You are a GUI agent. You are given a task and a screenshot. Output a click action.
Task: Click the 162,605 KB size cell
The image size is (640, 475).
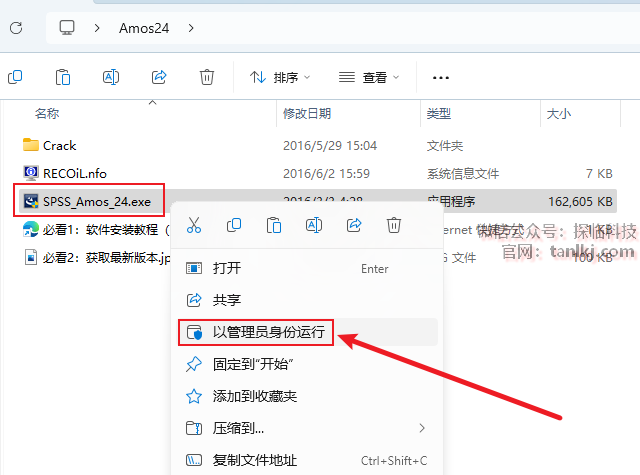(580, 202)
